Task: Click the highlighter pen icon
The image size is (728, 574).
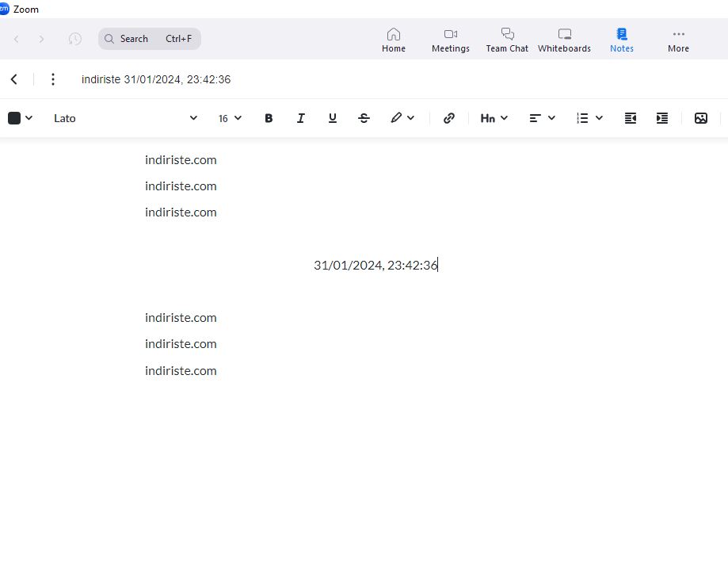Action: pos(396,118)
